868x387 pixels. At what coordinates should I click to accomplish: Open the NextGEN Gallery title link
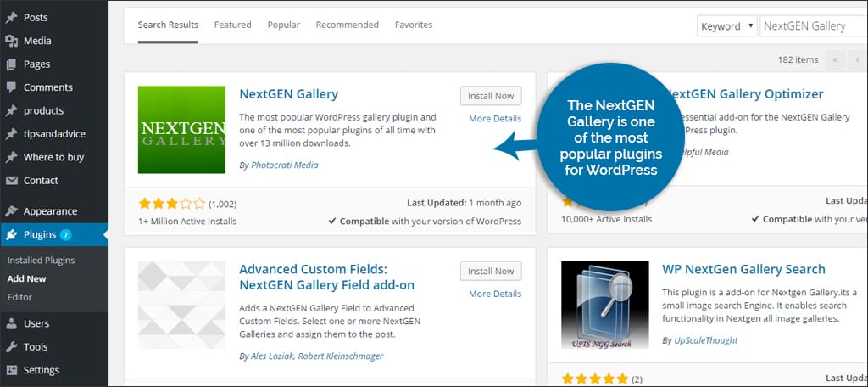click(288, 93)
